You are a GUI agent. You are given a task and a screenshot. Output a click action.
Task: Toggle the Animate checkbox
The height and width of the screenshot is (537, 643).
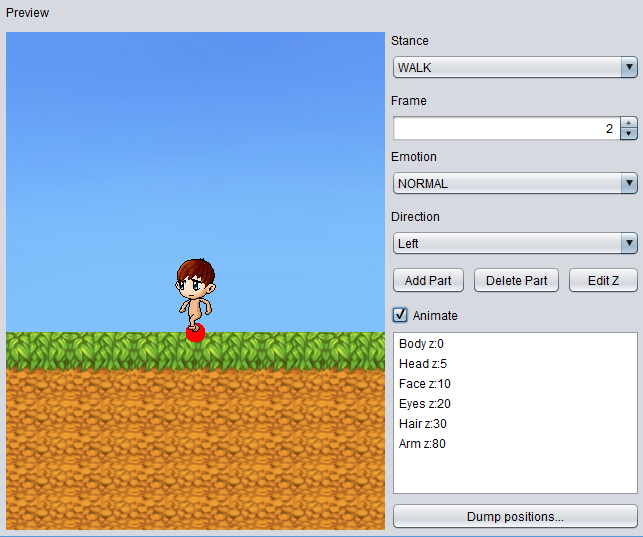click(401, 315)
